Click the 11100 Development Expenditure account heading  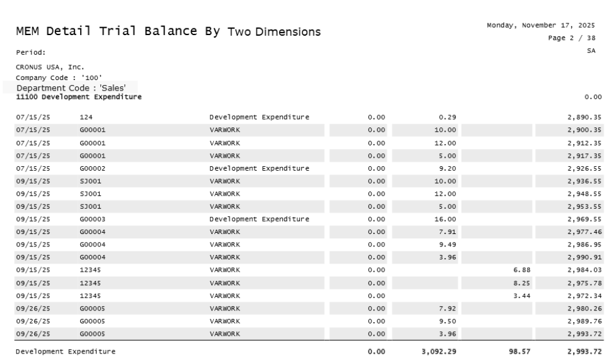[79, 97]
